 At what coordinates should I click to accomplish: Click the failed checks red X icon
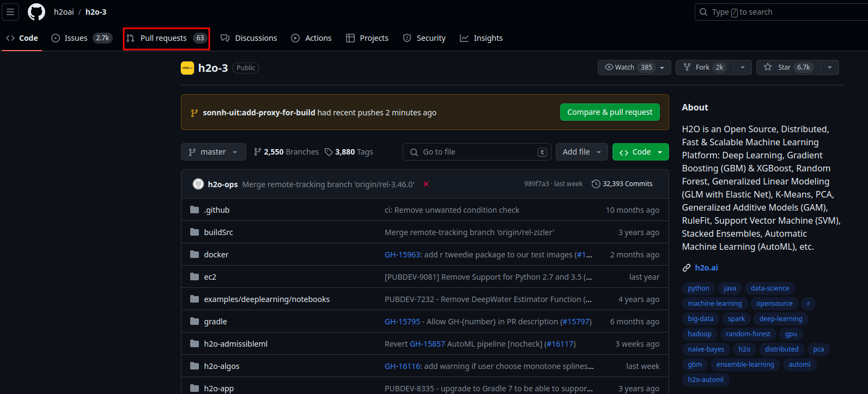coord(426,184)
